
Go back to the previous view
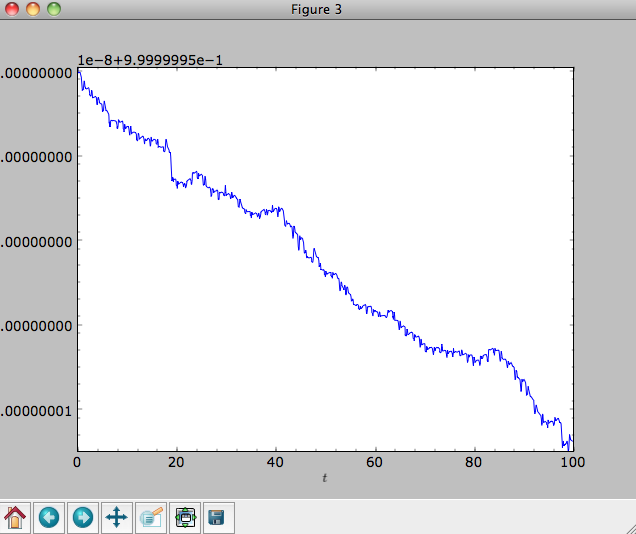click(49, 518)
